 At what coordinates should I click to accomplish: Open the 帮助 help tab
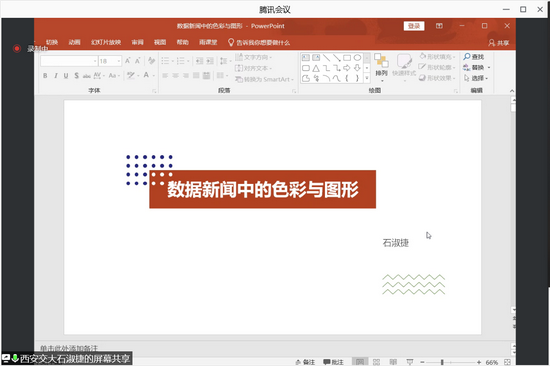point(182,42)
